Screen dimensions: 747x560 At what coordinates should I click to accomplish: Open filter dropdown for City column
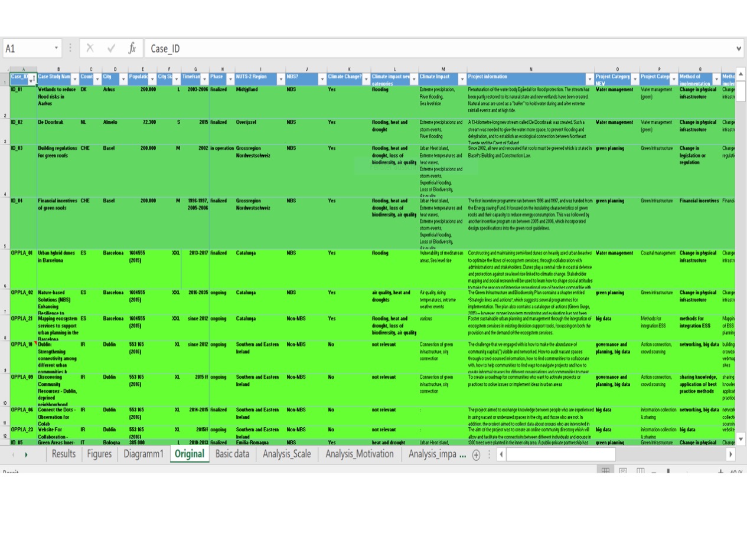[x=123, y=80]
